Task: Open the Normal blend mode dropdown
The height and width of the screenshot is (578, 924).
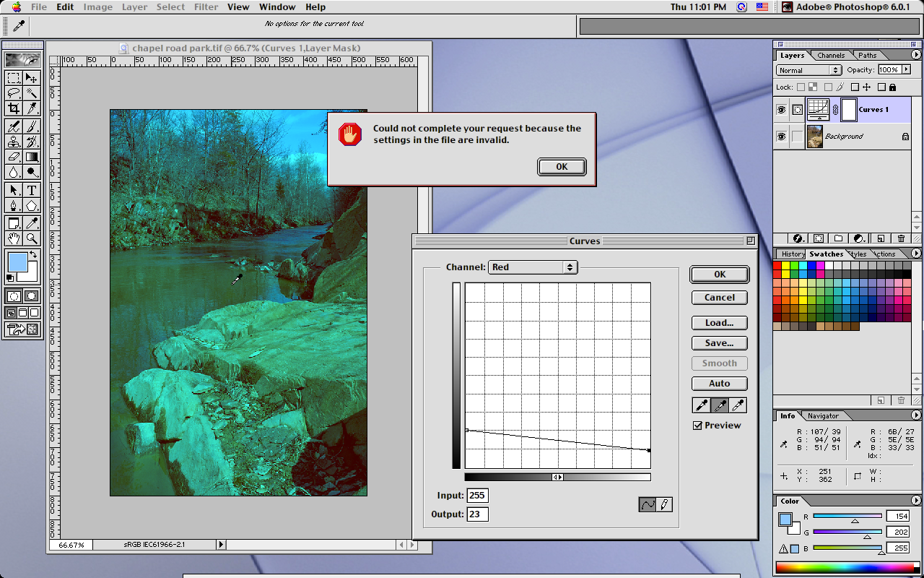Action: 808,70
